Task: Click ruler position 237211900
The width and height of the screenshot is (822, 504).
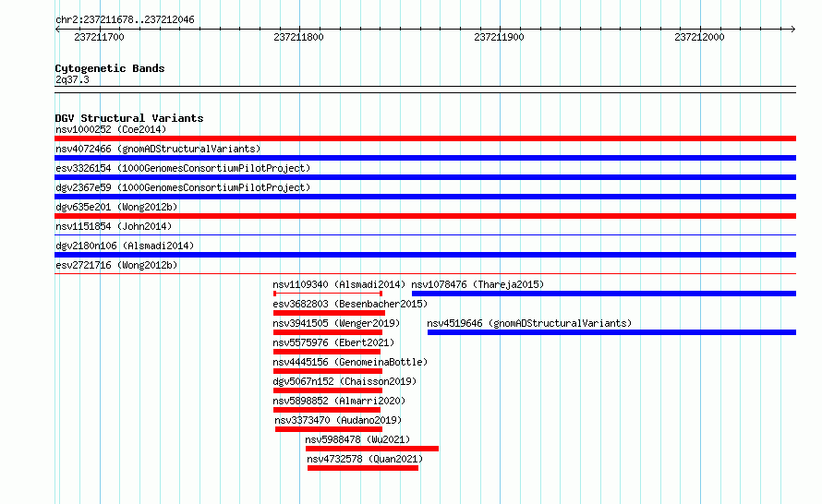Action: coord(499,37)
